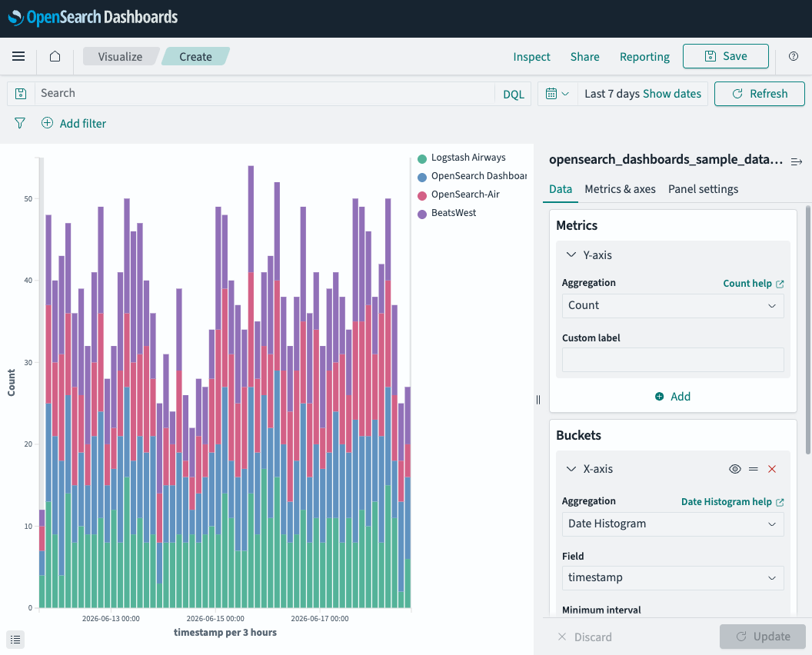Click the OpenSearch Dashboards logo
The height and width of the screenshot is (655, 812).
tap(93, 18)
